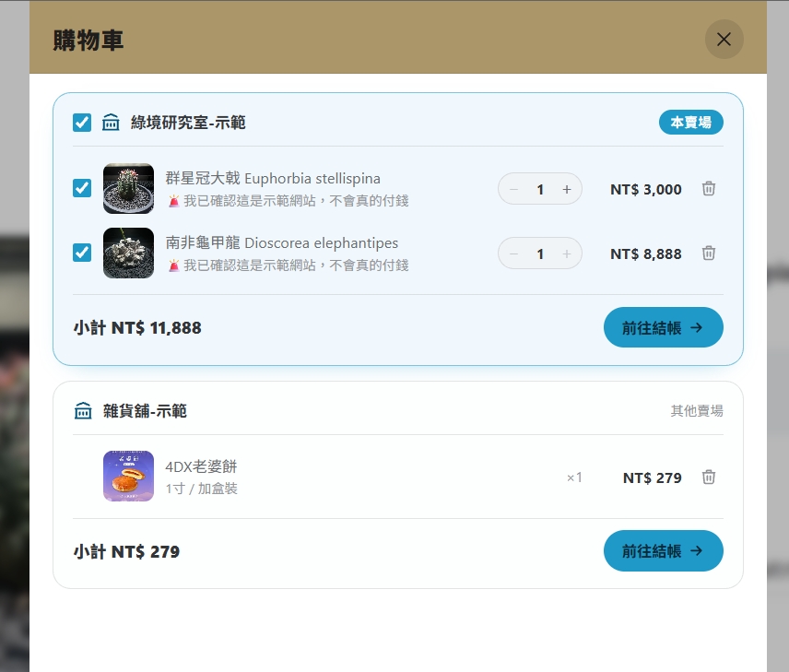Click the 購物車 panel title
Image resolution: width=789 pixels, height=672 pixels.
pos(88,41)
